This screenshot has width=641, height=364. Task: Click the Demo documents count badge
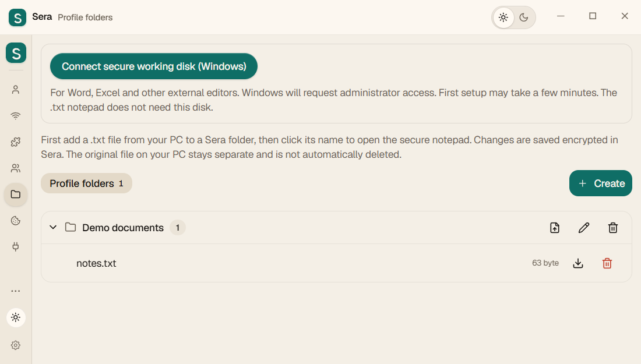177,228
